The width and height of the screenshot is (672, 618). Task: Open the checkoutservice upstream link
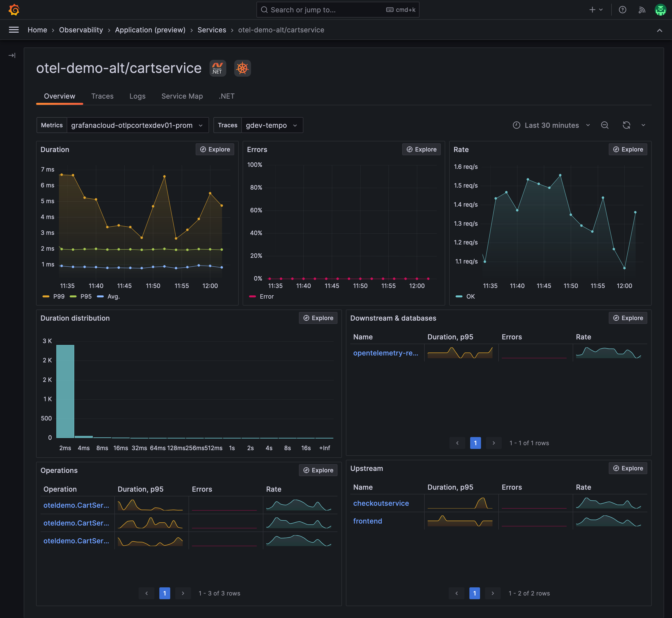tap(381, 503)
